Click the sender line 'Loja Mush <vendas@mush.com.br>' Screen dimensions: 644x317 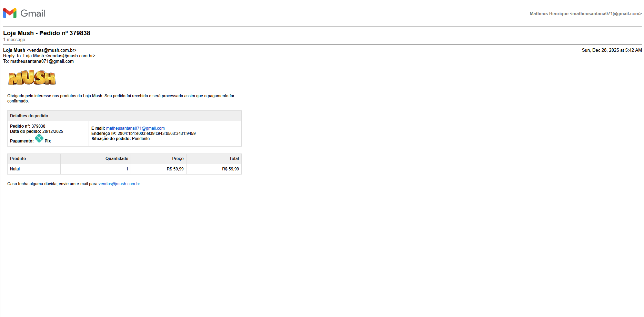pyautogui.click(x=40, y=50)
